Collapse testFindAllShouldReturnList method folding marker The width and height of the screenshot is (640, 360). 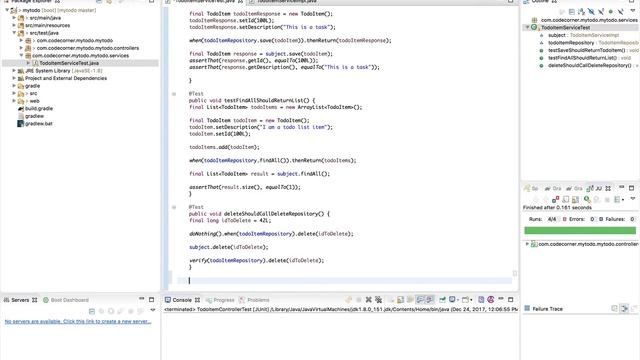coord(174,94)
